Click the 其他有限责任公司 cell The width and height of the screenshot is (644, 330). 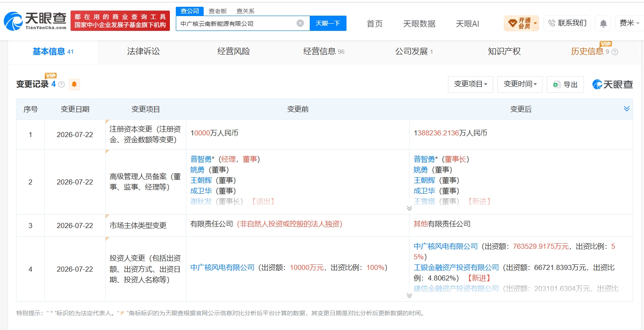pos(442,224)
